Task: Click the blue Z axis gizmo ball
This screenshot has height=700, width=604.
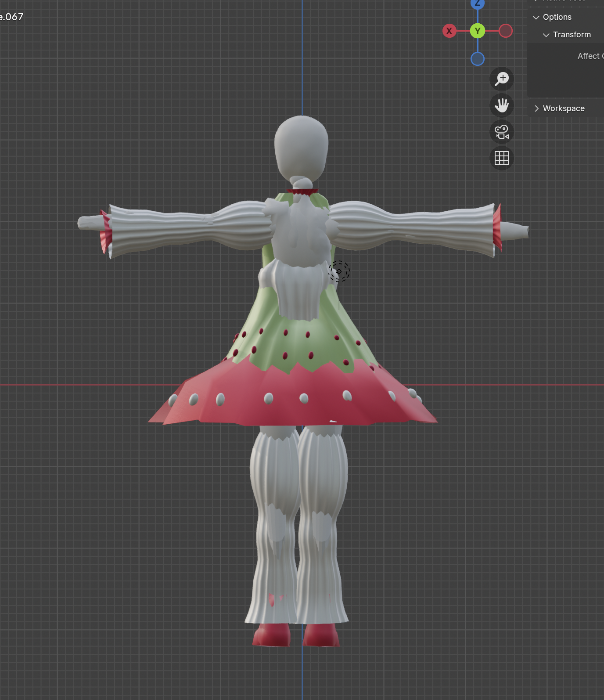Action: tap(477, 4)
